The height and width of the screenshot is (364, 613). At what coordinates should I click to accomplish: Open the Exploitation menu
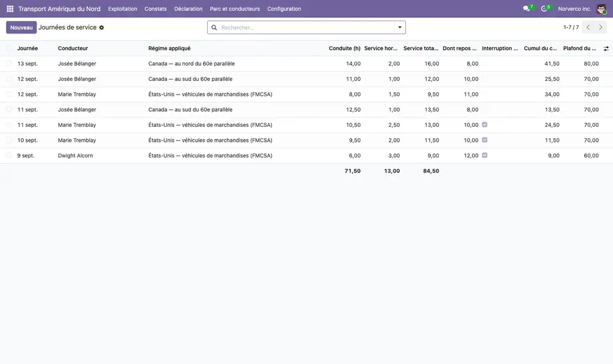(122, 8)
